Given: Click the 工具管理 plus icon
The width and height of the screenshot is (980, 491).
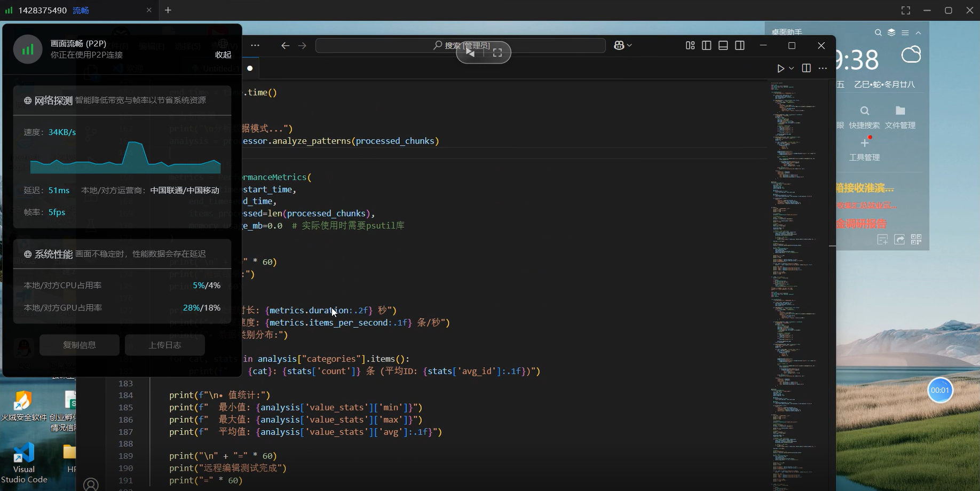Looking at the screenshot, I should (865, 143).
